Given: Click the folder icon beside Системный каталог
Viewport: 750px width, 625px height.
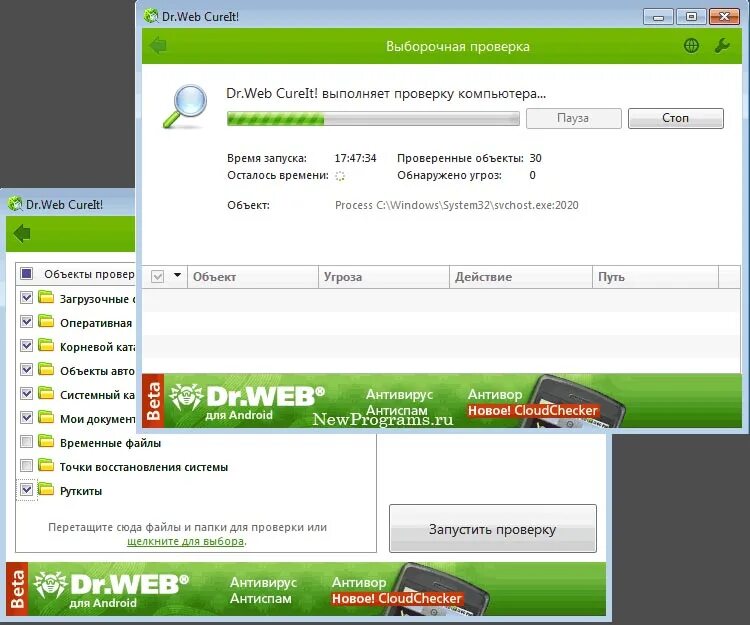Looking at the screenshot, I should 46,393.
